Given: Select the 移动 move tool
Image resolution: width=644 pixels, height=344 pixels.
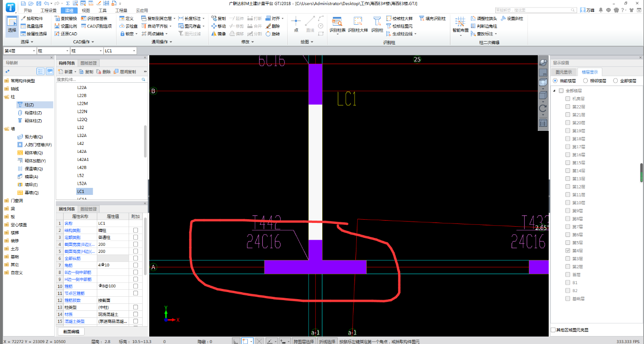Looking at the screenshot, I should (219, 26).
